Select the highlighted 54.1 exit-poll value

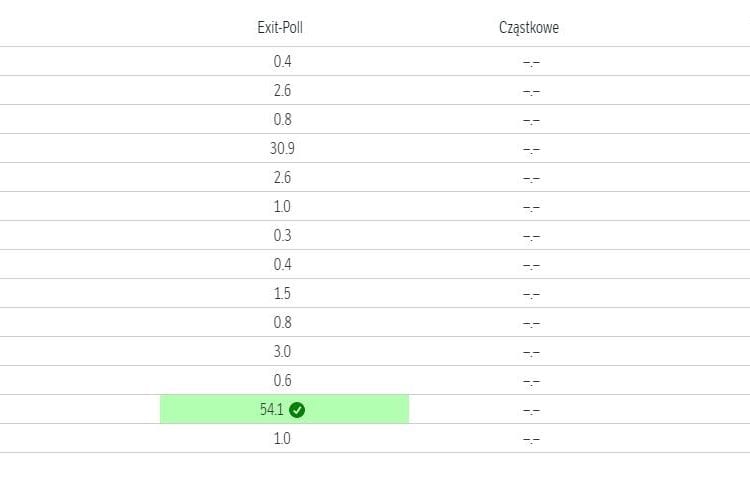pos(273,409)
